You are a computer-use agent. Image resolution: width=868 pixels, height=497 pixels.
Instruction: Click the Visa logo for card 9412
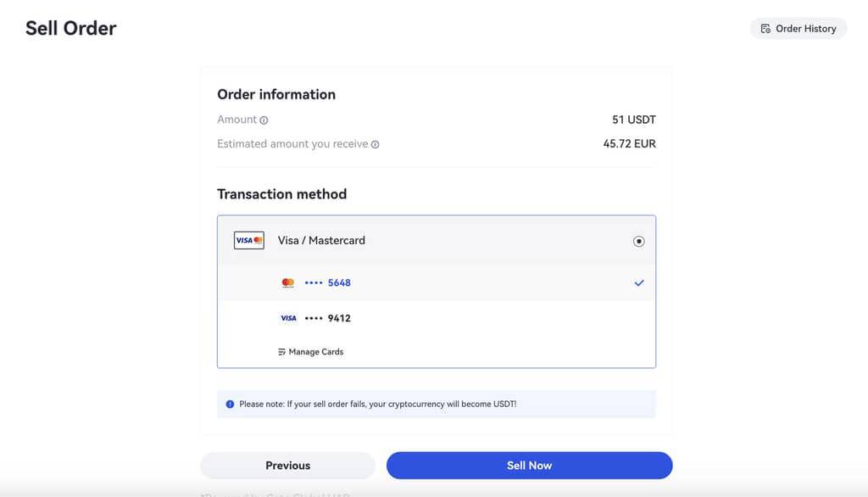click(288, 318)
